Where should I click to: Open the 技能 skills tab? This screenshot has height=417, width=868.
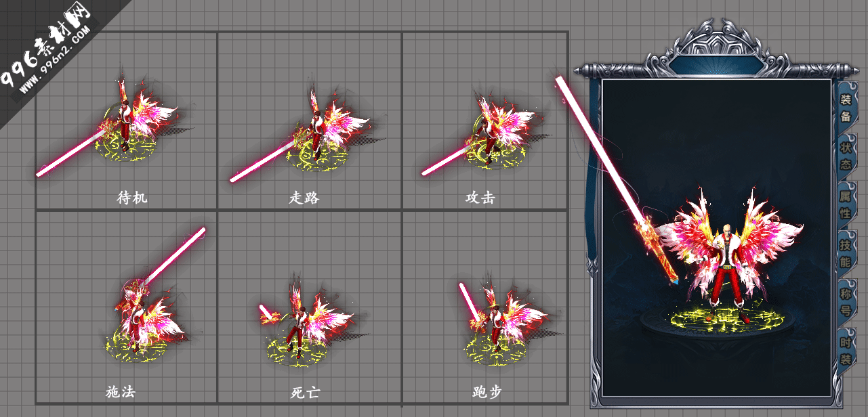click(x=846, y=253)
